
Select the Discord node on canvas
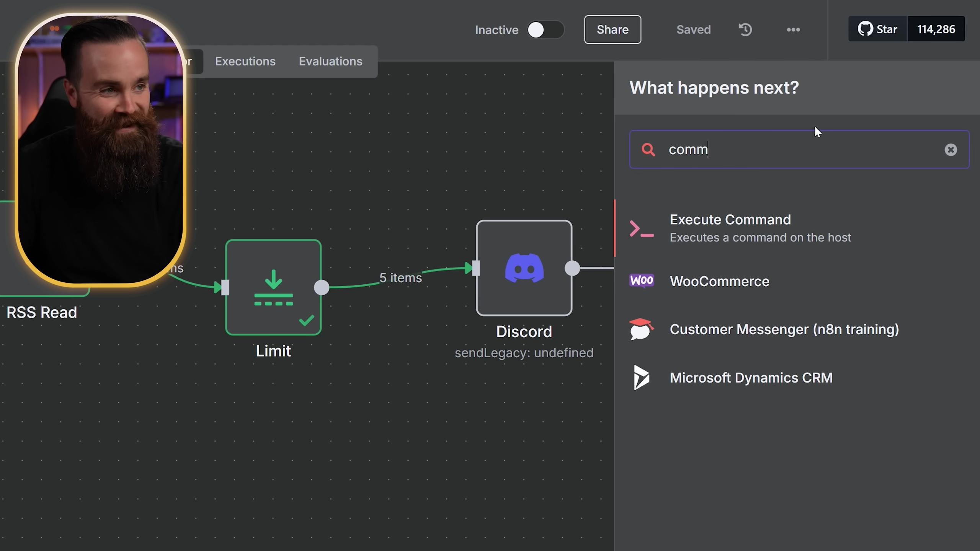pos(524,268)
